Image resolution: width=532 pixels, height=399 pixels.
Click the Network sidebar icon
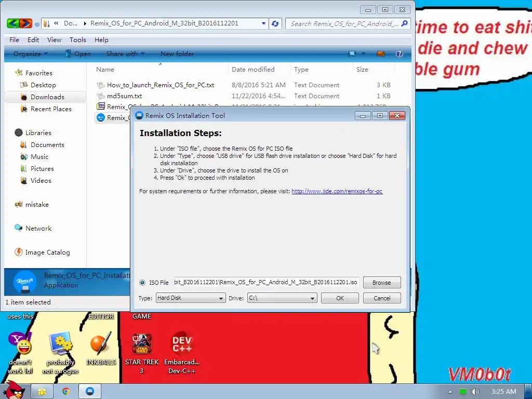tap(19, 228)
